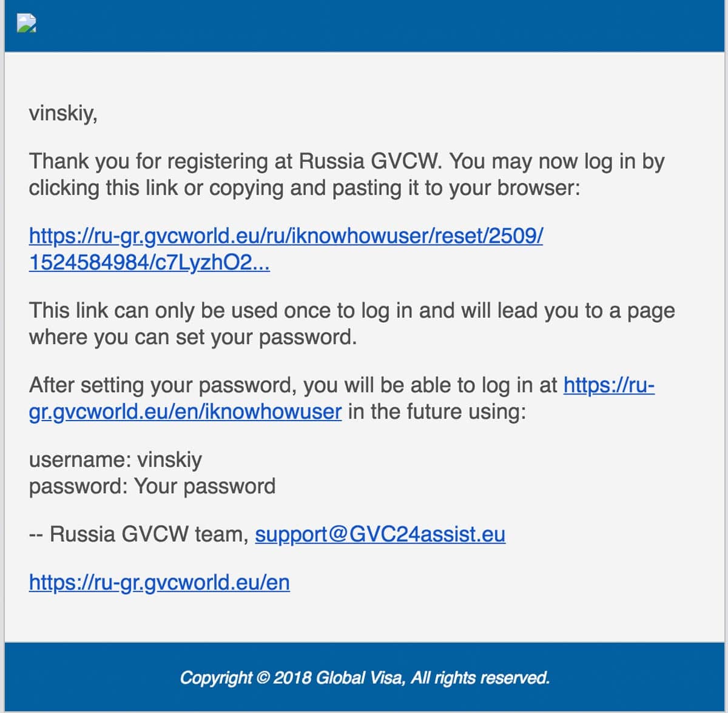Viewport: 728px width, 713px height.
Task: Click the "clicking this link or copying" line
Action: tap(303, 188)
